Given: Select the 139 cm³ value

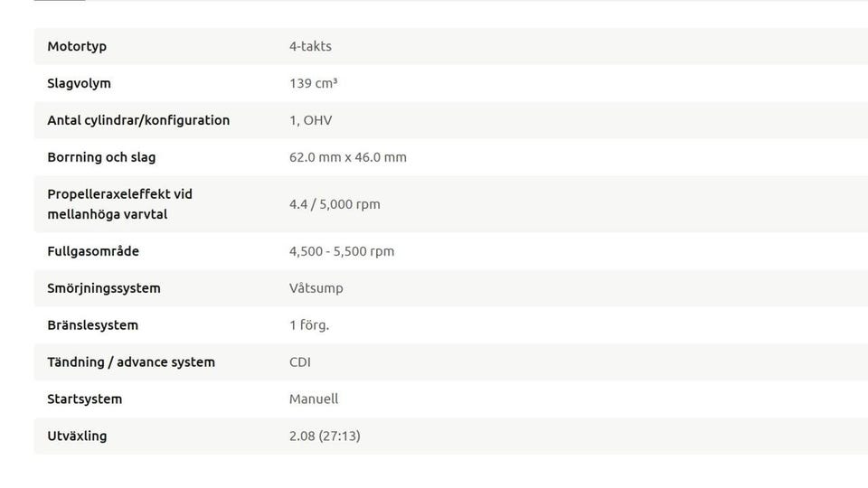Looking at the screenshot, I should click(x=313, y=83).
